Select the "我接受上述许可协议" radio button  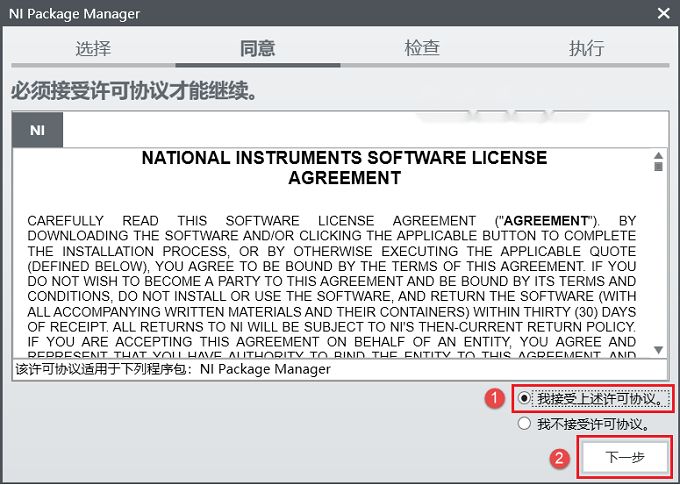(524, 398)
